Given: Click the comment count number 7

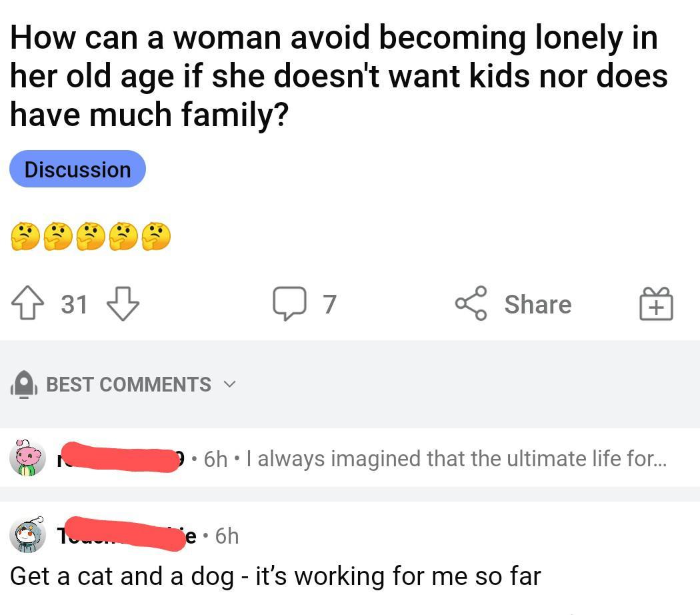Looking at the screenshot, I should pyautogui.click(x=330, y=304).
